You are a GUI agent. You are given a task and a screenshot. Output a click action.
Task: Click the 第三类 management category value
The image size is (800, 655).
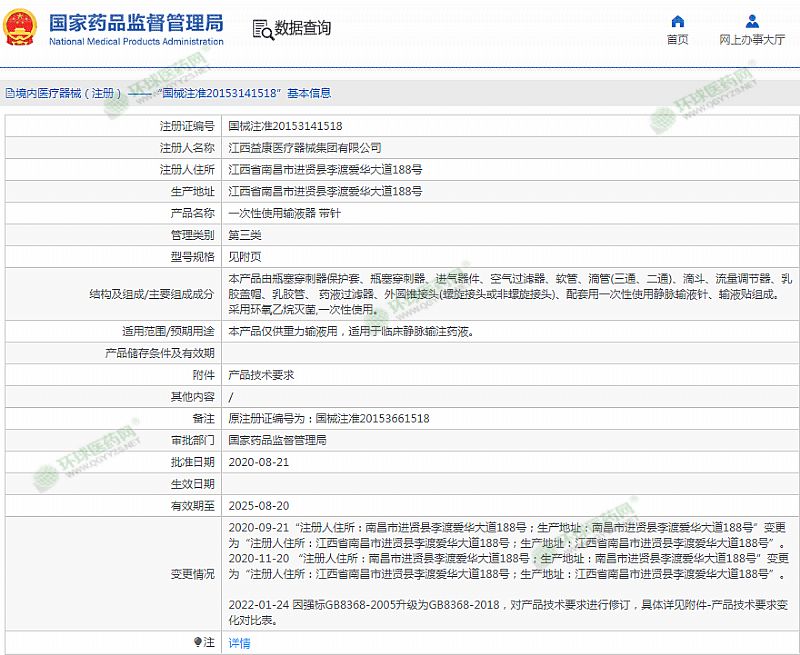[245, 235]
